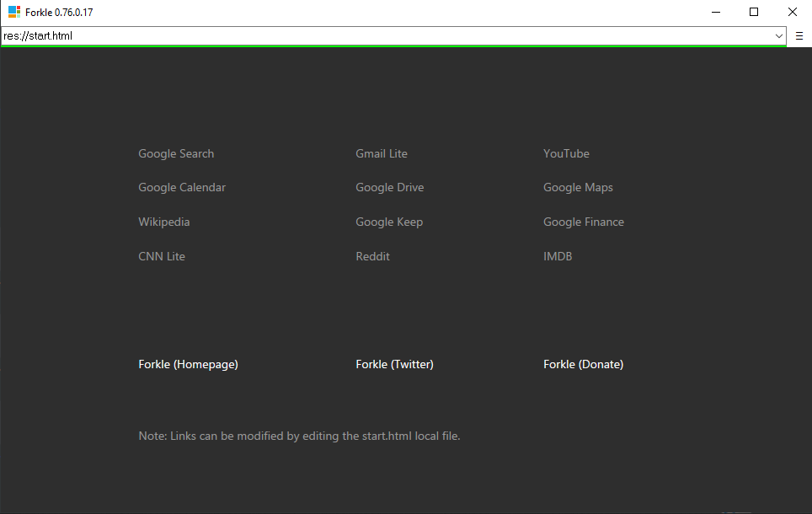Viewport: 812px width, 514px height.
Task: Visit the Wikipedia link
Action: pos(164,222)
